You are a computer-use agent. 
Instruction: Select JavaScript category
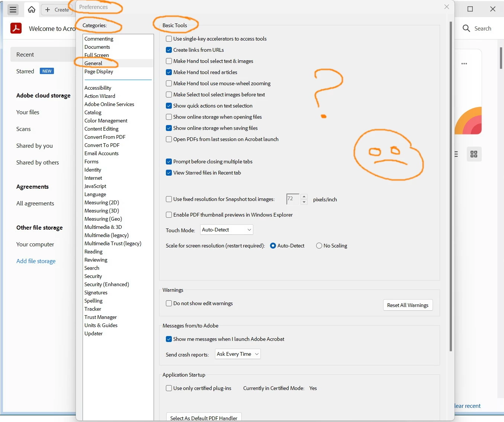click(95, 186)
